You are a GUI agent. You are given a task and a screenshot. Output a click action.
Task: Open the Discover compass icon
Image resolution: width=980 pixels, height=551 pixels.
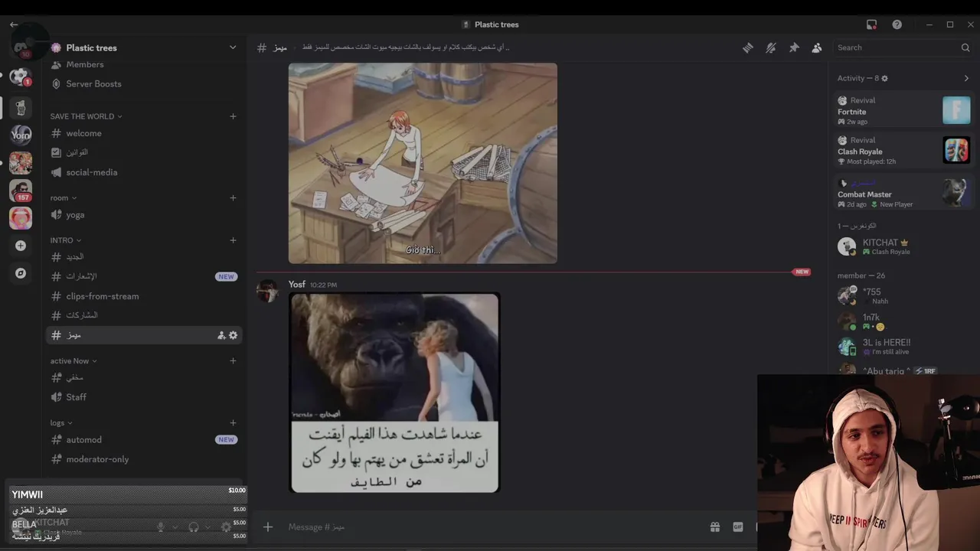pyautogui.click(x=21, y=273)
